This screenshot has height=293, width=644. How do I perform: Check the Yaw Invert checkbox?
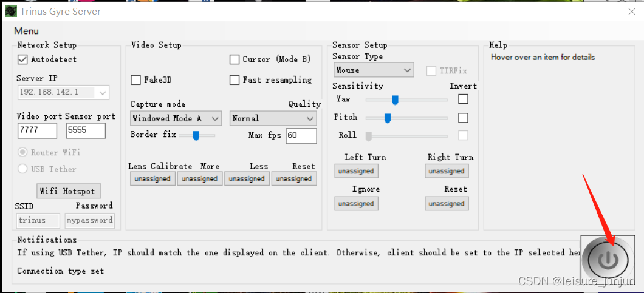click(464, 99)
